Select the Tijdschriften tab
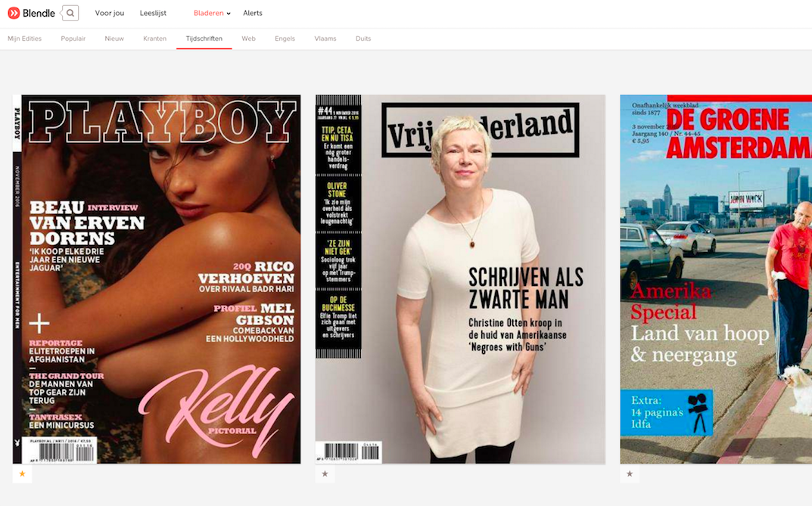This screenshot has width=812, height=506. pos(204,39)
